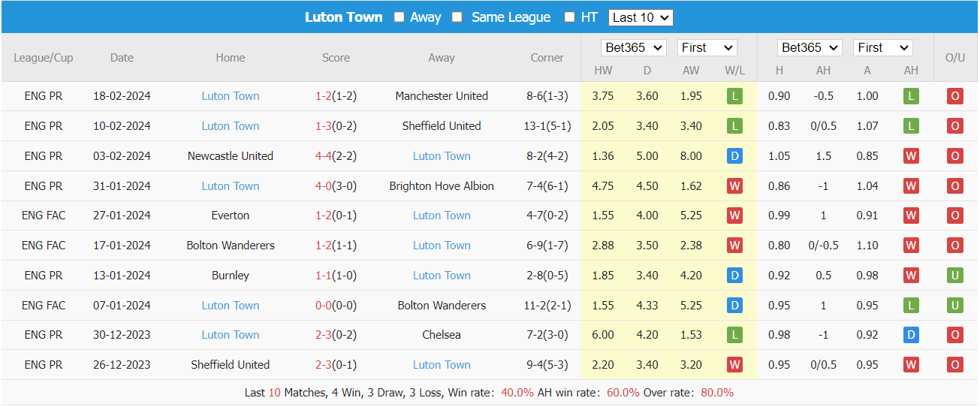Click the 4-4 score for Newcastle match
This screenshot has height=407, width=980.
324,156
